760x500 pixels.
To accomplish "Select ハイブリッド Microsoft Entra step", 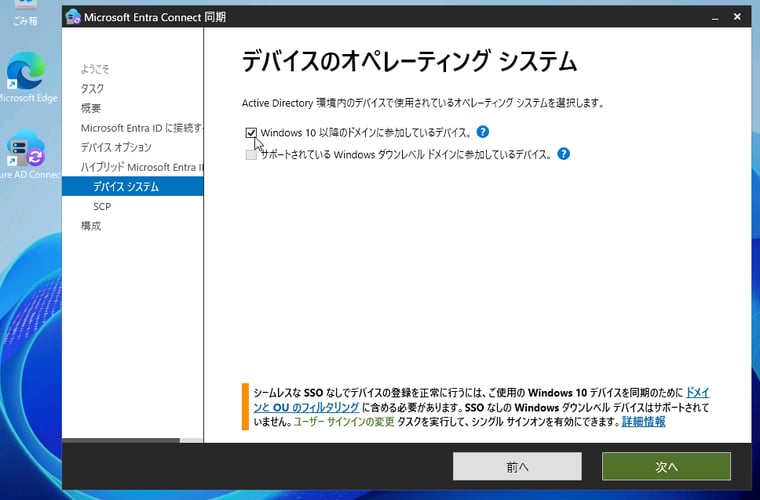I will point(142,167).
